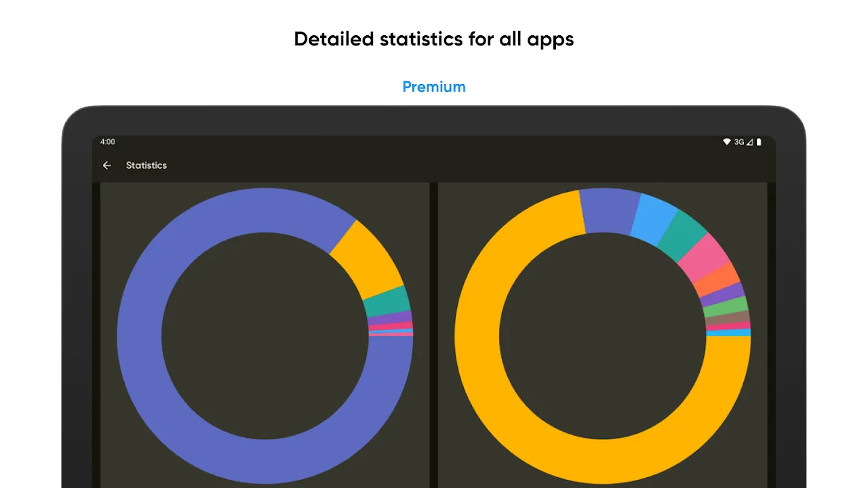The image size is (868, 488).
Task: Open the Premium link
Action: pyautogui.click(x=434, y=87)
